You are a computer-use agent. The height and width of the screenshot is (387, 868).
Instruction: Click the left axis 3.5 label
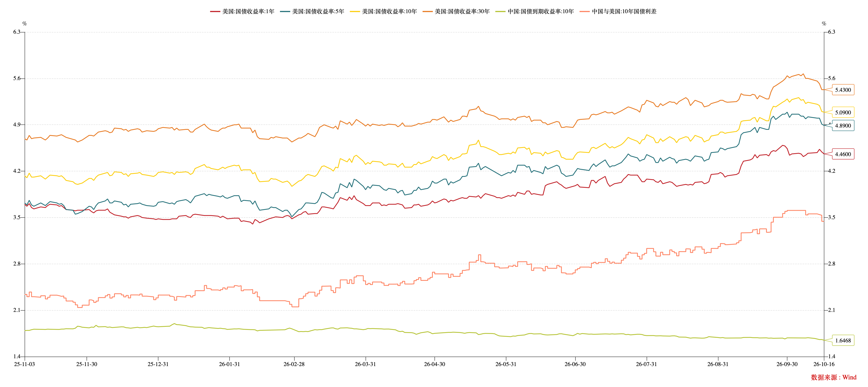tap(17, 218)
